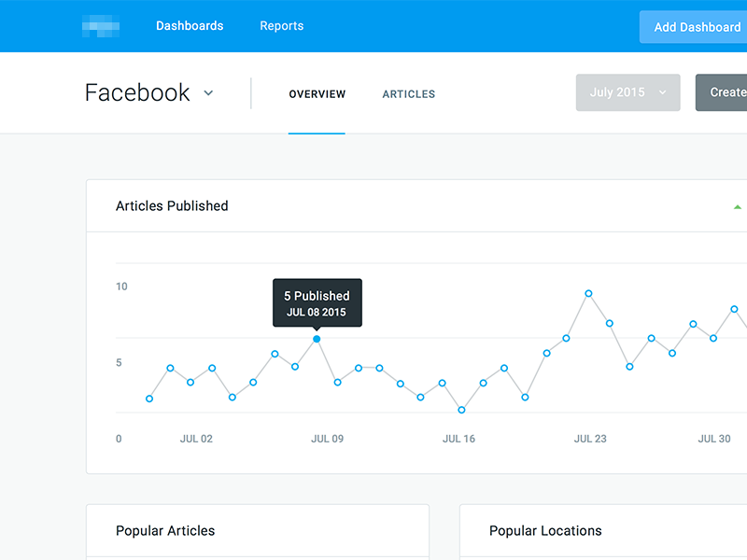Viewport: 747px width, 560px height.
Task: Select the Overview tab
Action: click(317, 94)
